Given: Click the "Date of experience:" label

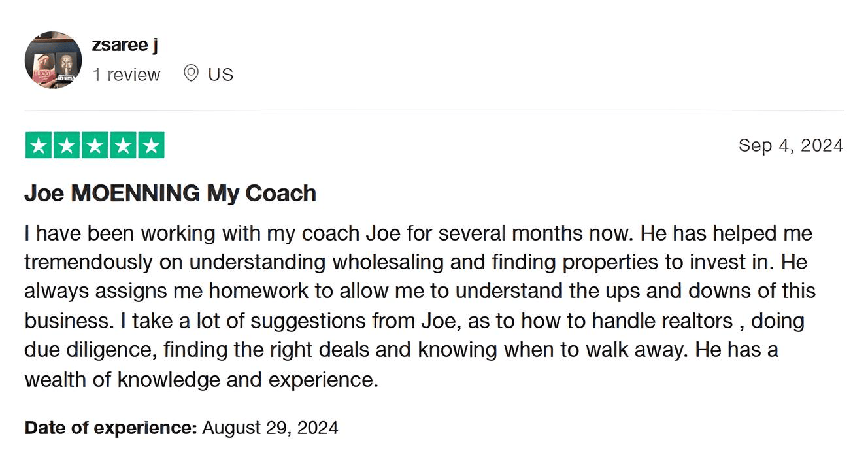Looking at the screenshot, I should (110, 428).
